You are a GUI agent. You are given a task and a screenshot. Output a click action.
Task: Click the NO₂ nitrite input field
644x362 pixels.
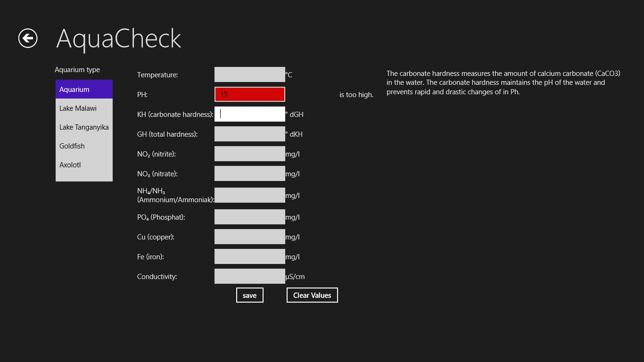(x=249, y=154)
